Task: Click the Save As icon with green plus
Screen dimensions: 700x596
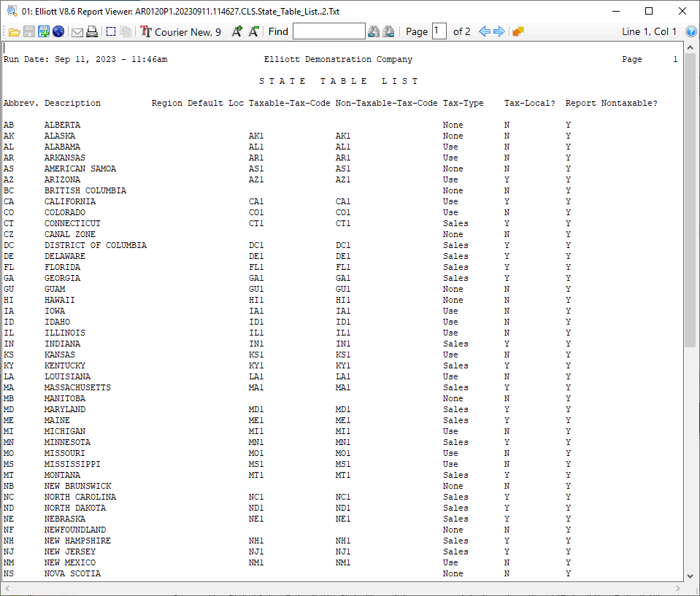Action: (44, 31)
